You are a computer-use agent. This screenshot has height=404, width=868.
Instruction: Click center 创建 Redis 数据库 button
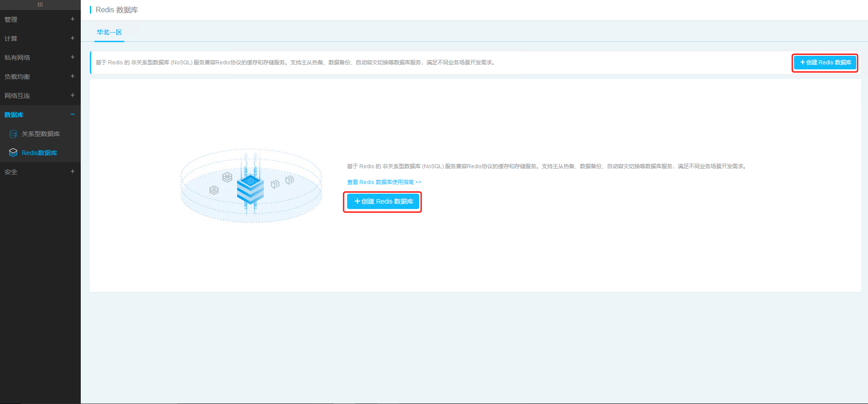383,201
